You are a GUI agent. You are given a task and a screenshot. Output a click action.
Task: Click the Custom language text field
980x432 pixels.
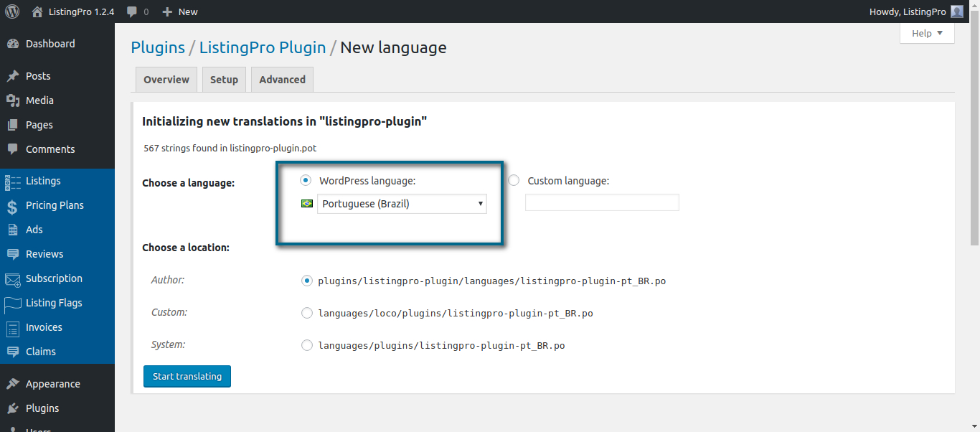click(x=602, y=202)
